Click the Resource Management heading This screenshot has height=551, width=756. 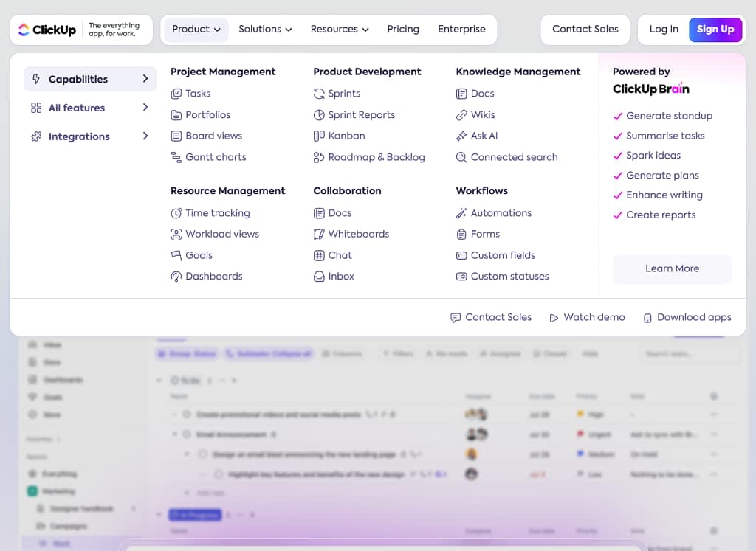point(228,191)
